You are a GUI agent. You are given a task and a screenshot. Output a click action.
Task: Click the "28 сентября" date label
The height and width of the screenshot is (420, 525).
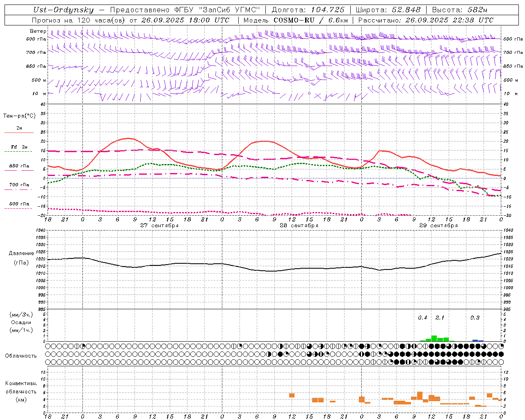(x=299, y=226)
